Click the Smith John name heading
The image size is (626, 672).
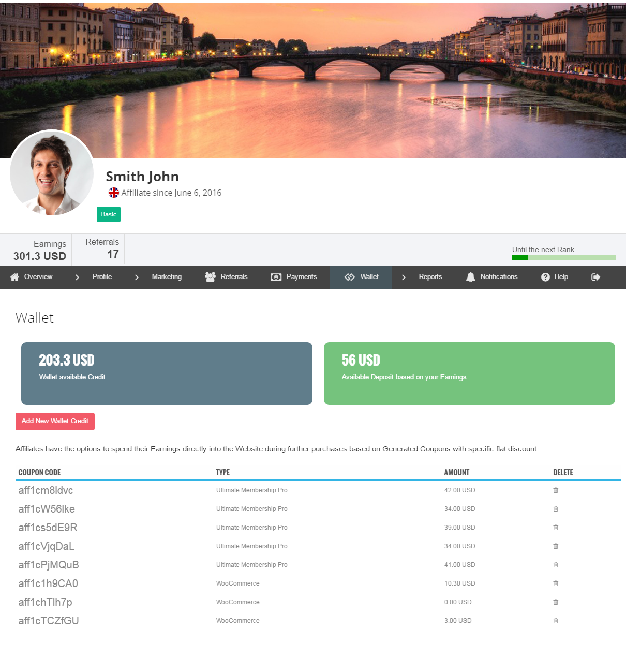pyautogui.click(x=142, y=177)
